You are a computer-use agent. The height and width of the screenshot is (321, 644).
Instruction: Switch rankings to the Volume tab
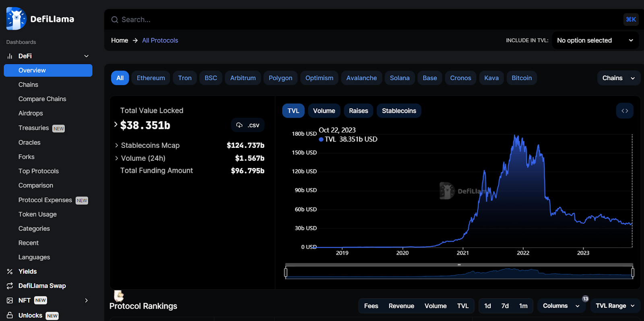click(436, 306)
